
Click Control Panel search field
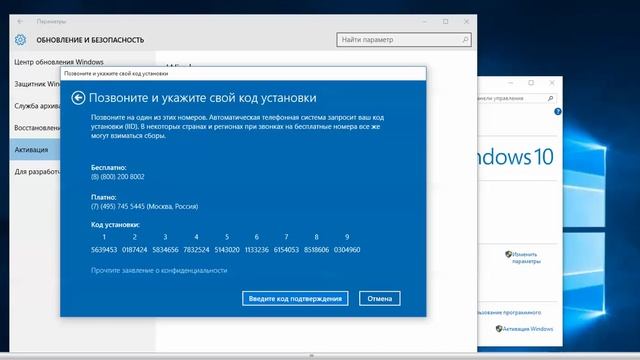[x=517, y=98]
